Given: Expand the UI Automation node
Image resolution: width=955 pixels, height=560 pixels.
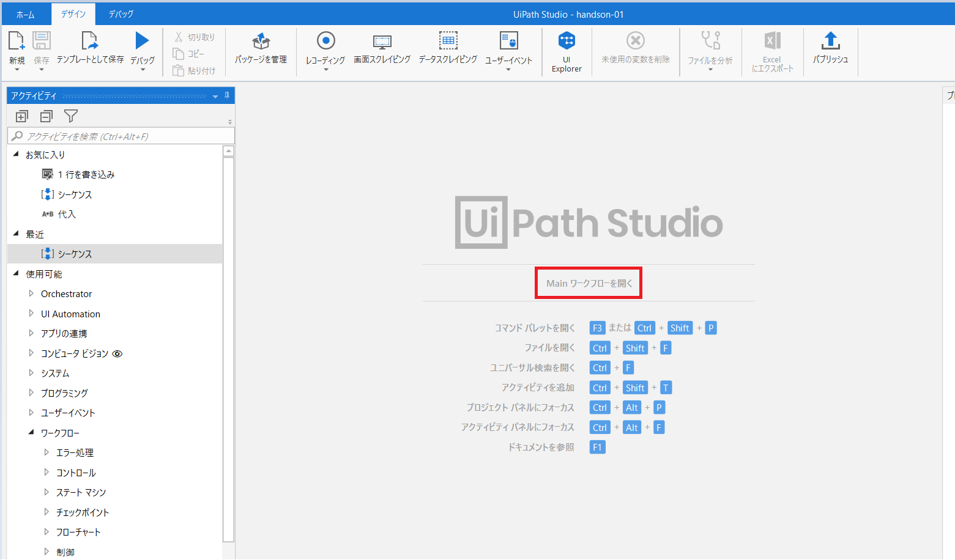Looking at the screenshot, I should tap(31, 313).
